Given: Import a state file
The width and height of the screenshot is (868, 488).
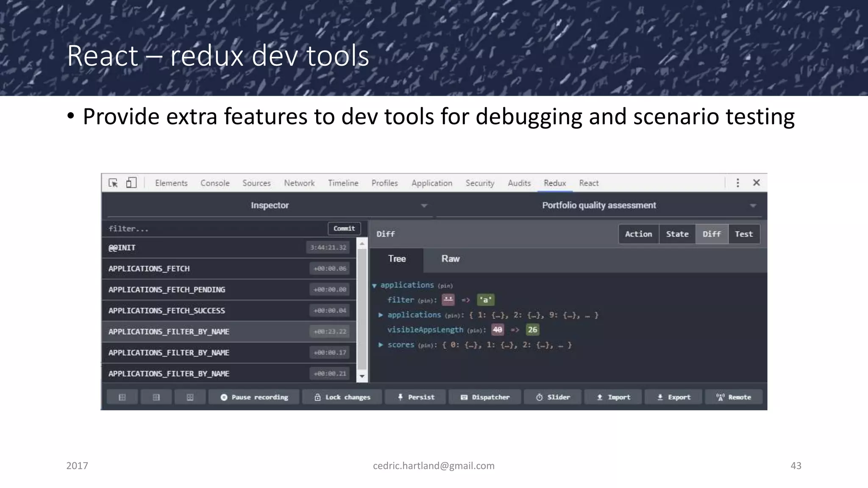Looking at the screenshot, I should [613, 397].
